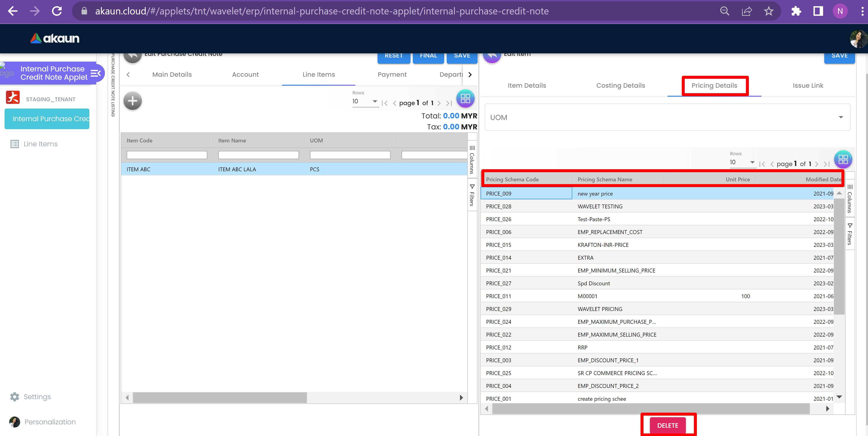Switch to Costing Details tab
Viewport: 868px width, 436px height.
click(x=620, y=86)
